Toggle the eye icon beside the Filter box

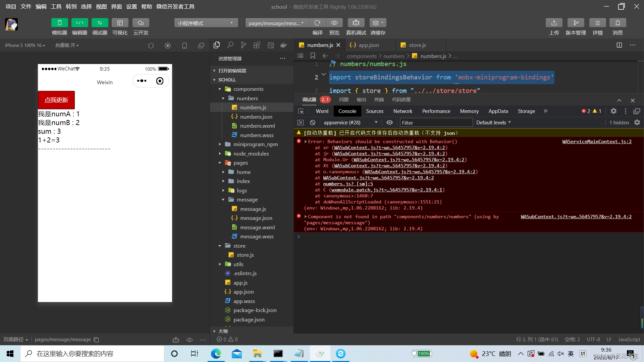click(x=389, y=122)
